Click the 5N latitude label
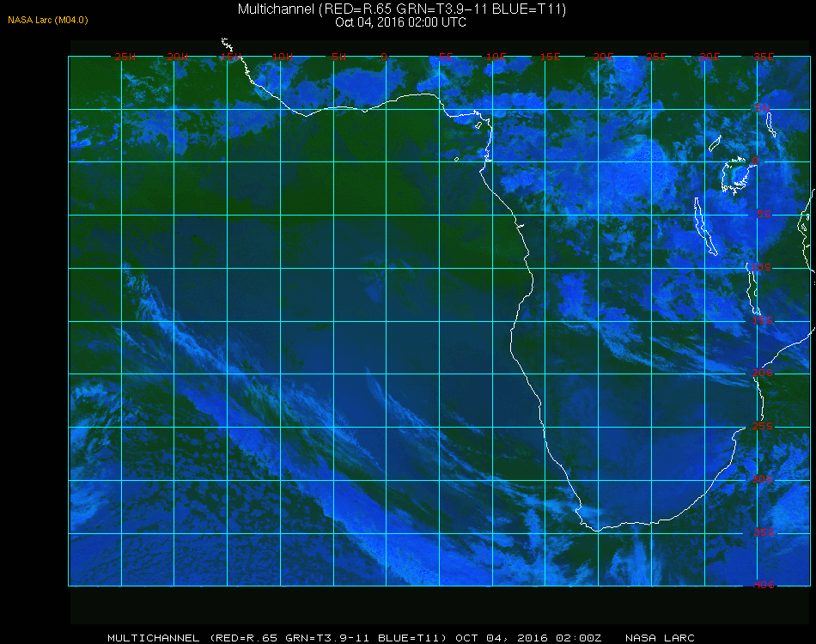 click(x=762, y=108)
